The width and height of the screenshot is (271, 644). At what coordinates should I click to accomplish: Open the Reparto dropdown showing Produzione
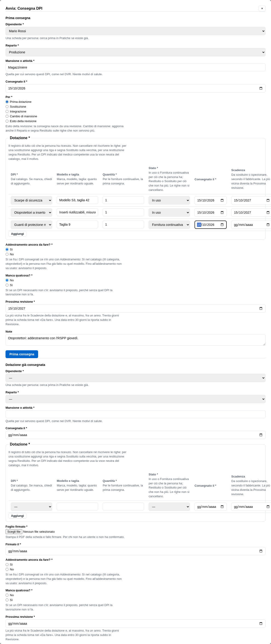coord(135,52)
